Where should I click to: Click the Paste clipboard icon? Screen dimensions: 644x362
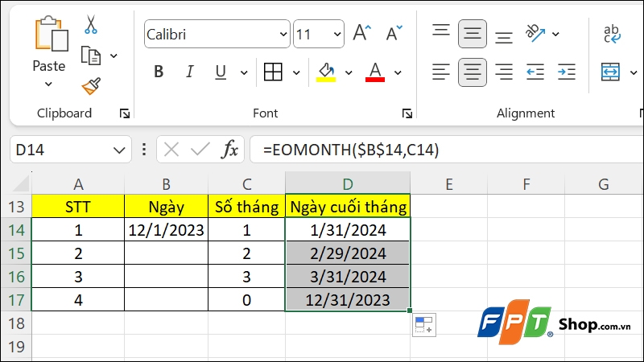pos(52,34)
